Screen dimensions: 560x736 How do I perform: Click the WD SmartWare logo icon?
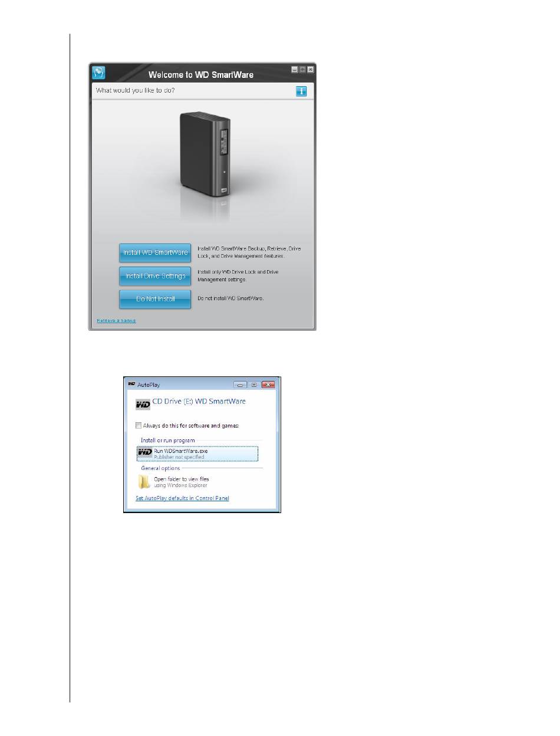(x=100, y=73)
